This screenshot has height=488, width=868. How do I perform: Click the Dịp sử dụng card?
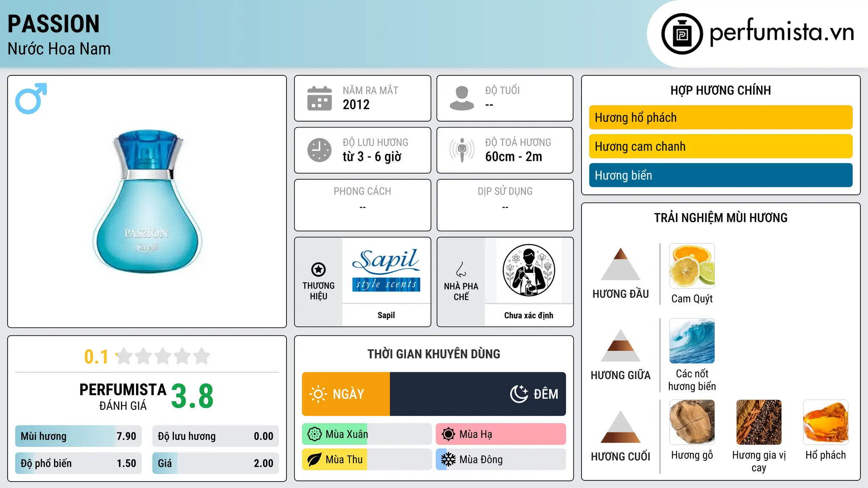(505, 205)
